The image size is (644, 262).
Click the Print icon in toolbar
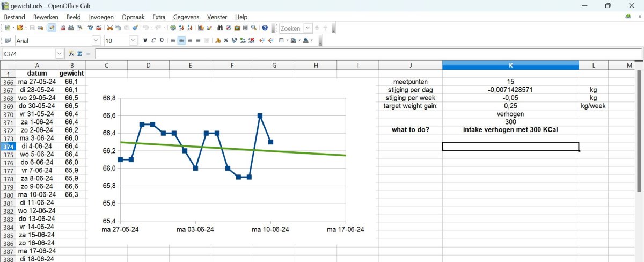[71, 28]
